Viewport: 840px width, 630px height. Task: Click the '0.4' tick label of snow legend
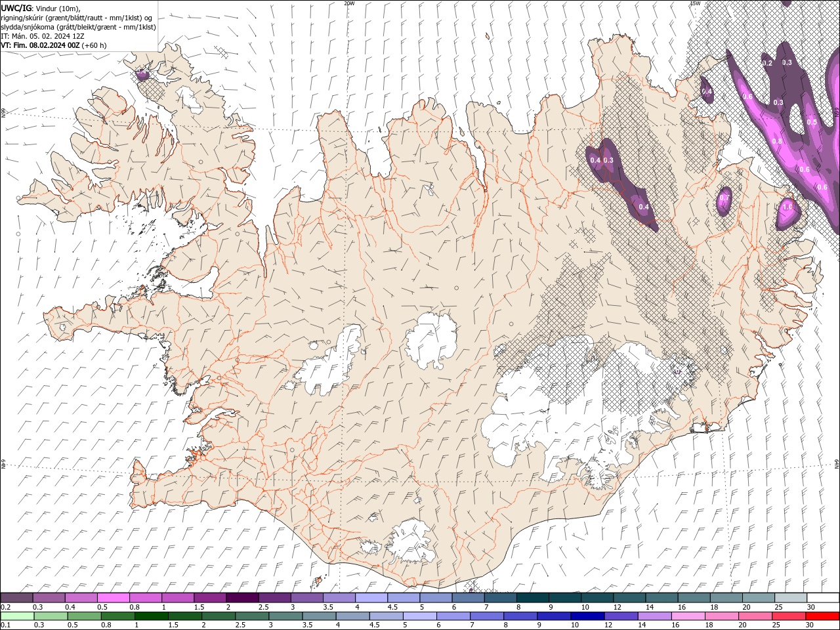pos(70,607)
